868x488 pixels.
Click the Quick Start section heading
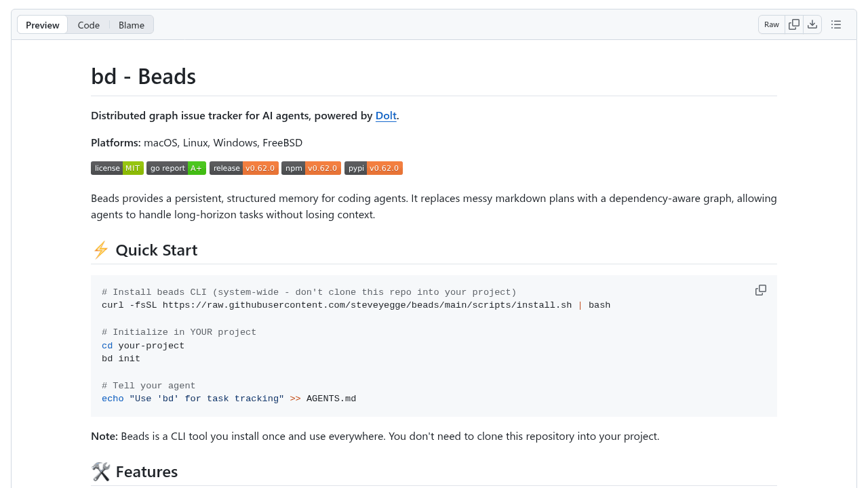pos(156,249)
